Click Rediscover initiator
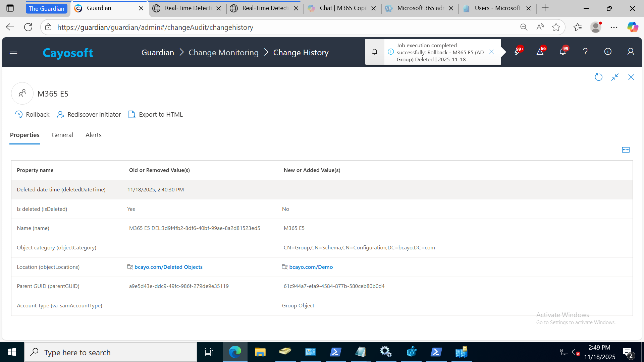 point(89,115)
